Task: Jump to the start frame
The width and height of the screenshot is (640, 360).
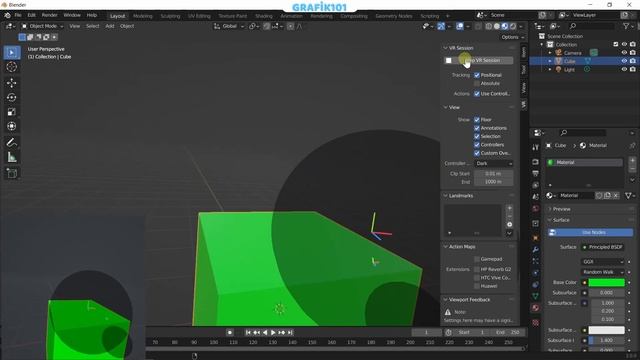Action: (248, 333)
